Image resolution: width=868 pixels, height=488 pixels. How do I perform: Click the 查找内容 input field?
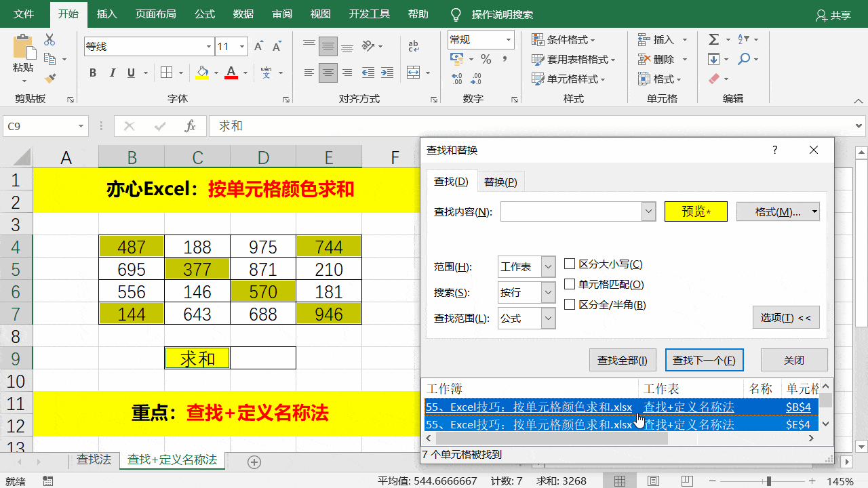click(573, 211)
